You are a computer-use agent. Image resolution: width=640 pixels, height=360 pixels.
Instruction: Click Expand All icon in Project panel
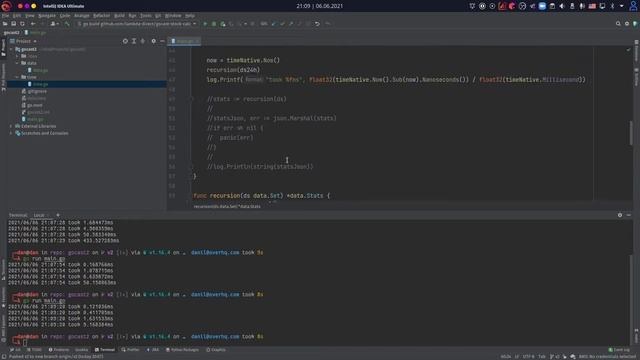[134, 41]
